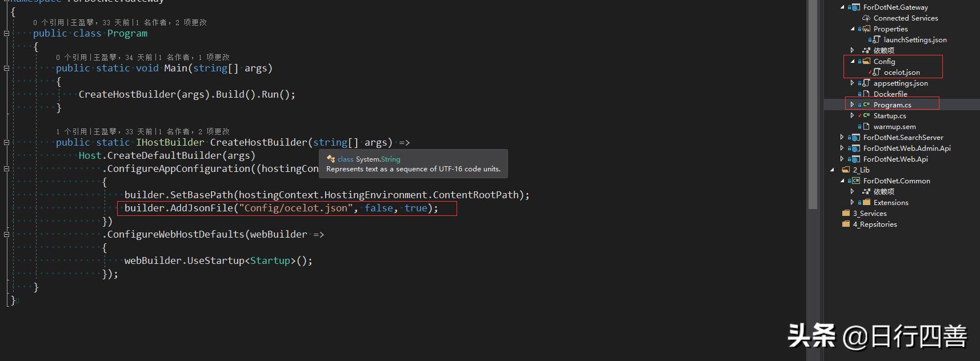Click the Connected Services cloud icon

[x=866, y=18]
